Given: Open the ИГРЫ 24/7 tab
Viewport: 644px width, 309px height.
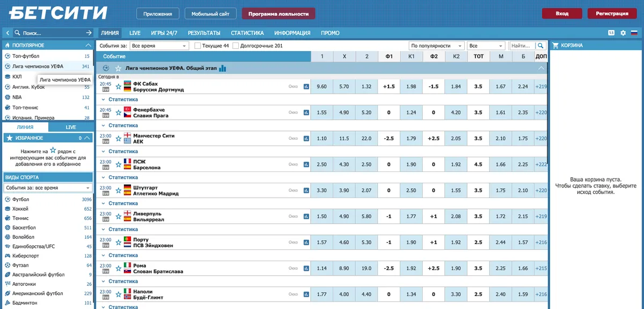Looking at the screenshot, I should tap(164, 33).
